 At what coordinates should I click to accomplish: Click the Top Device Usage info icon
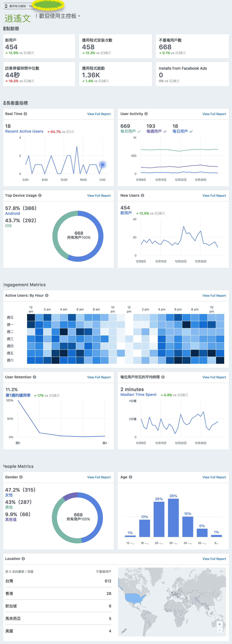(40, 196)
